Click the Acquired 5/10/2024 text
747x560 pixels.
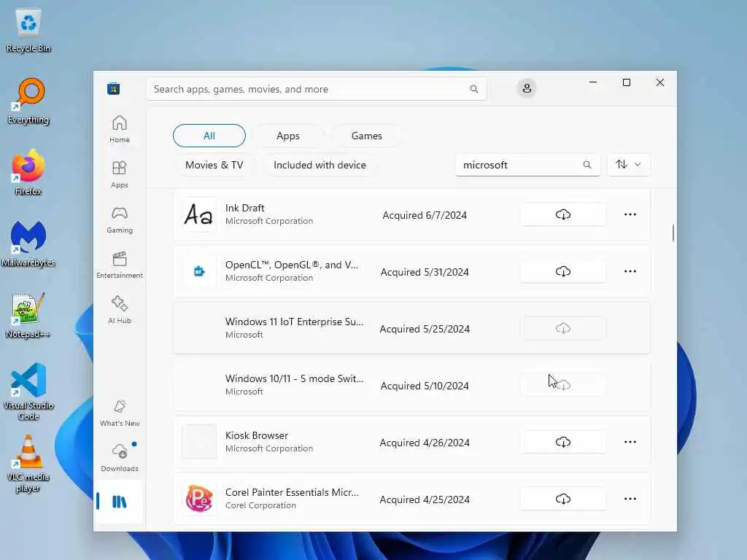coord(425,386)
